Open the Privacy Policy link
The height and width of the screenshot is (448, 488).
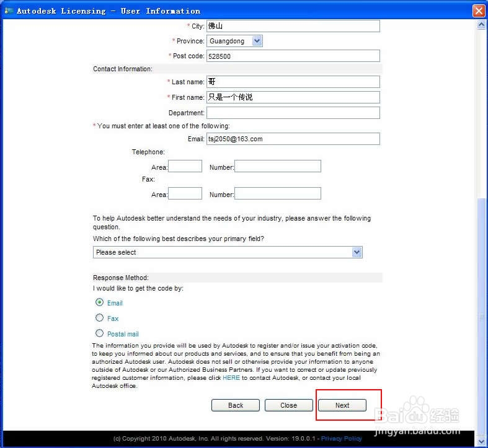pos(341,438)
